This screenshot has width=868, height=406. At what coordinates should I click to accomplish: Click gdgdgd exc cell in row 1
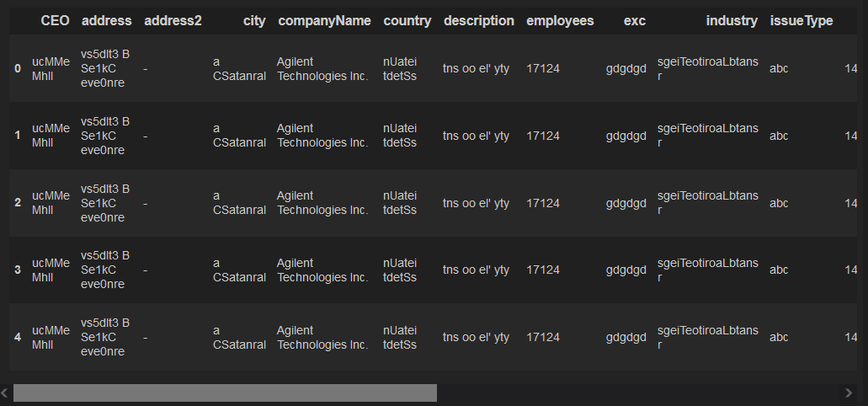click(x=626, y=136)
